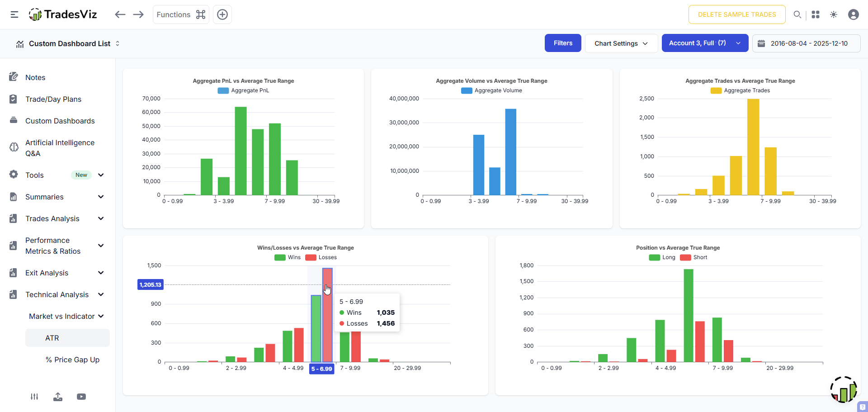Go back with the left arrow icon

(120, 14)
